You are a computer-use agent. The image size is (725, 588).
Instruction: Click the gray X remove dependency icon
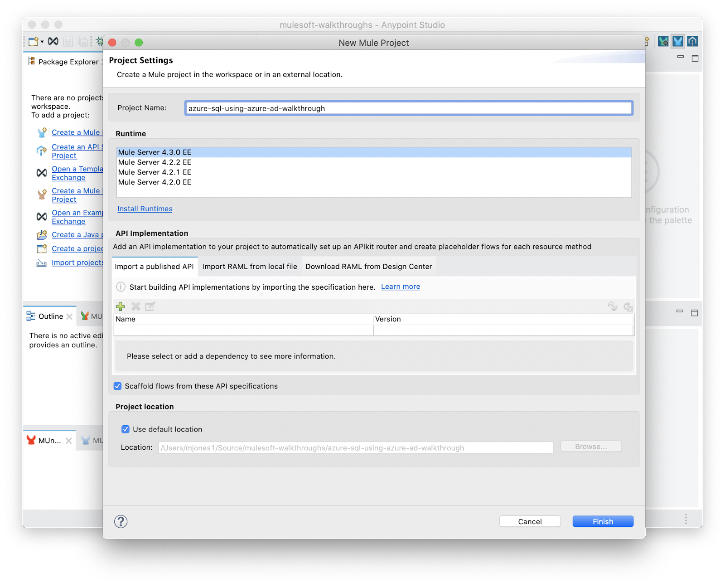pyautogui.click(x=135, y=306)
